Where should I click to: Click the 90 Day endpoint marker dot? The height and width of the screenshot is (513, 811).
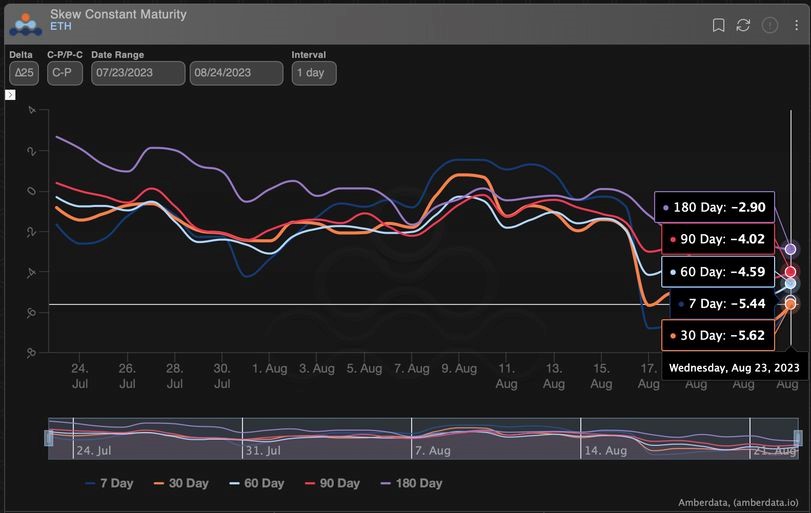click(790, 272)
